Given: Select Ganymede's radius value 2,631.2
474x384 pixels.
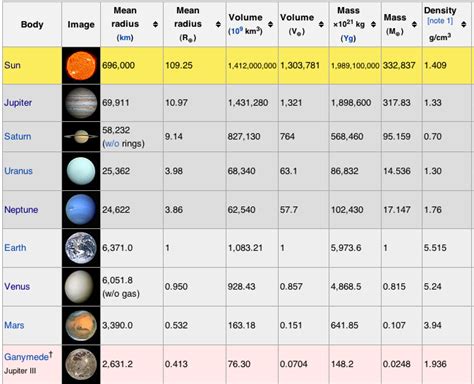Looking at the screenshot, I should tap(117, 364).
